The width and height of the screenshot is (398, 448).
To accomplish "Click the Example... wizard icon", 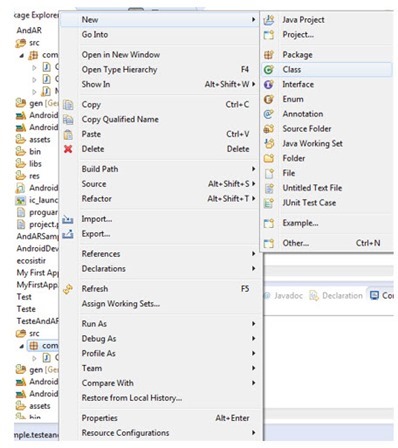I will (x=269, y=223).
